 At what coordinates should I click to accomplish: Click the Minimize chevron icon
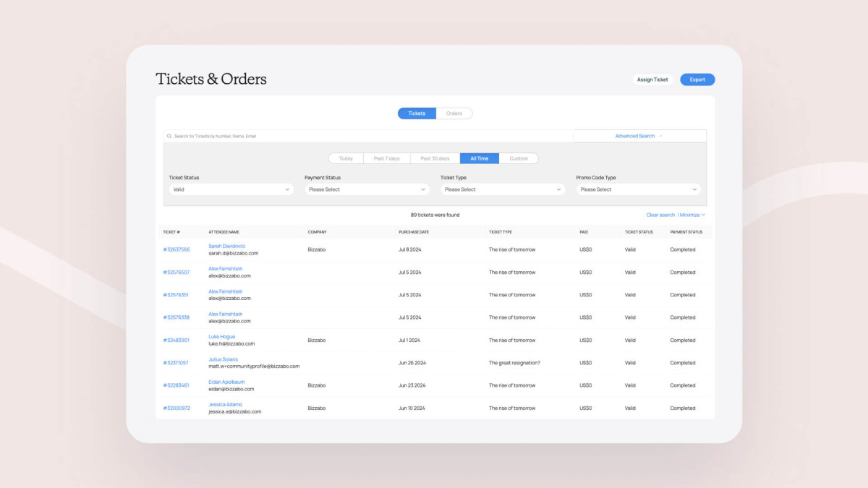(703, 215)
